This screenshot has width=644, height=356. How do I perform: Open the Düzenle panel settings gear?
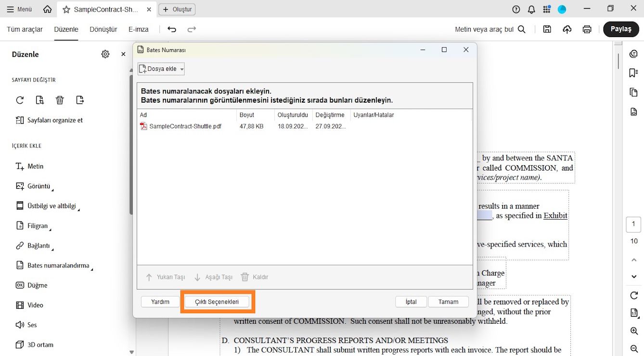[105, 54]
